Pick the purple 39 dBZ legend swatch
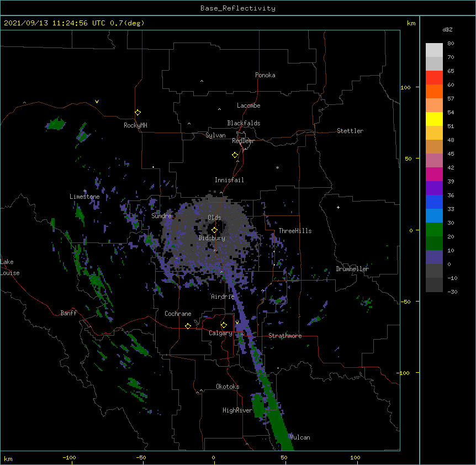The width and height of the screenshot is (476, 465). [434, 188]
